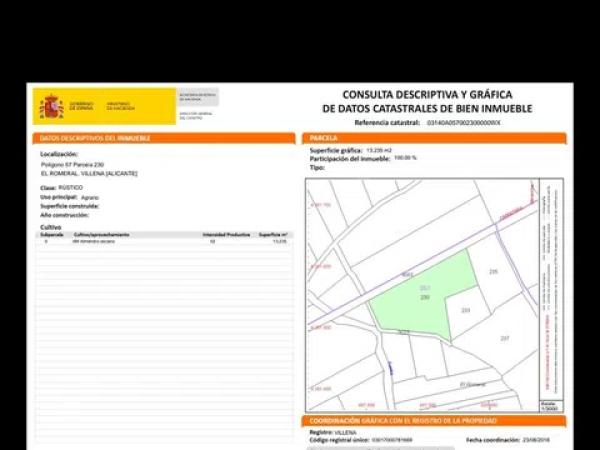Click the Superficie m² column header
Image resolution: width=600 pixels, height=450 pixels.
pyautogui.click(x=273, y=234)
